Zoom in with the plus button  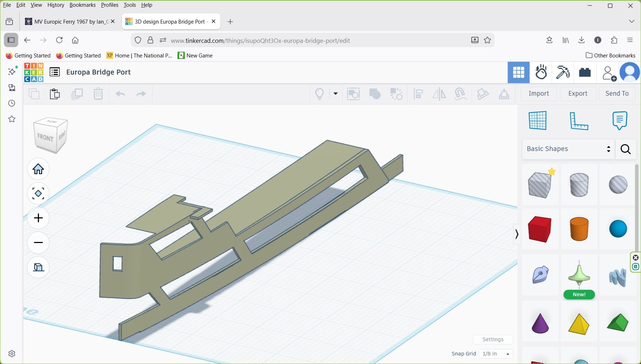click(x=38, y=218)
